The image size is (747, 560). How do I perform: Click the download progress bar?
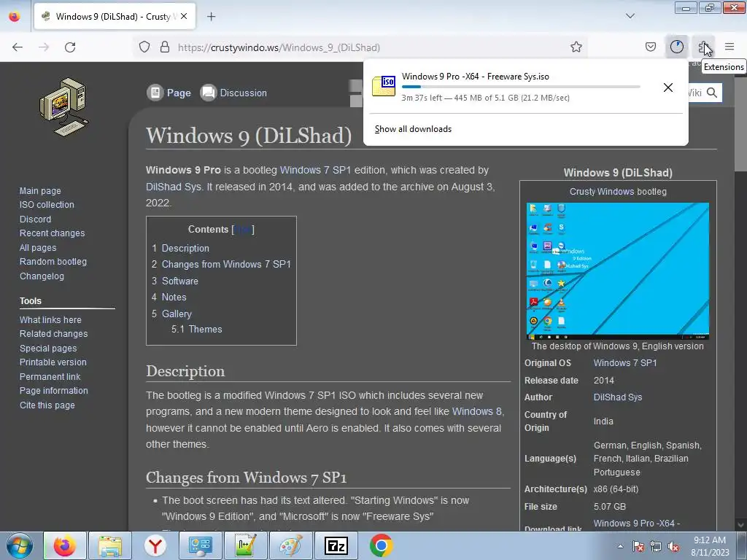(521, 87)
